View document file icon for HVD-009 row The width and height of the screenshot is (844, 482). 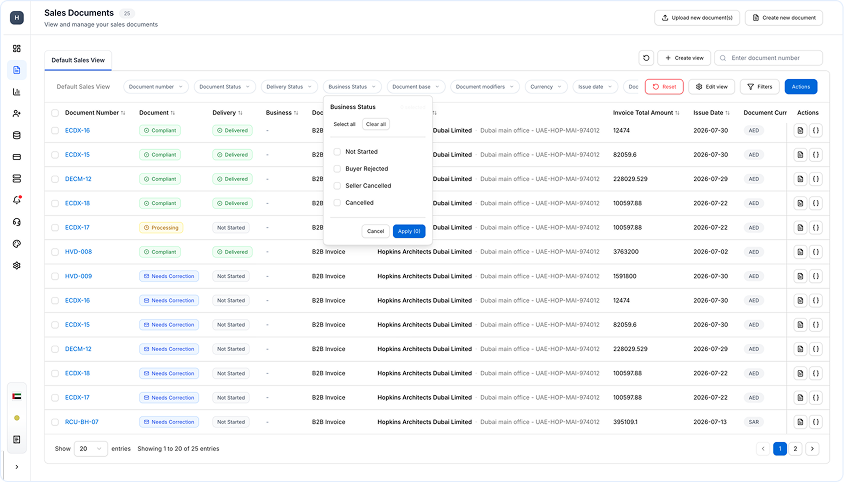pos(800,276)
